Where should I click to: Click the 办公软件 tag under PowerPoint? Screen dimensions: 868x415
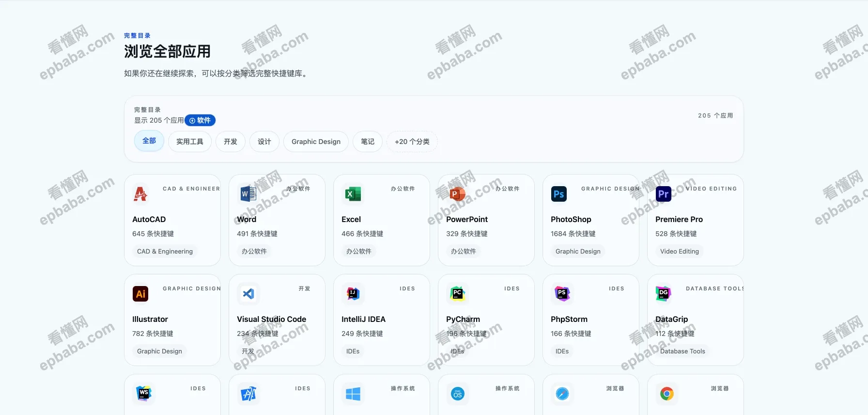point(464,251)
